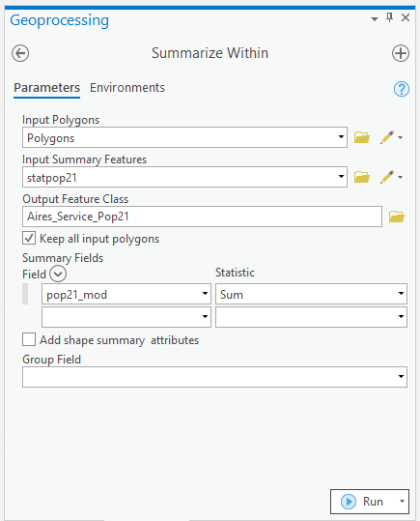
Task: Click the back arrow icon
Action: pyautogui.click(x=20, y=53)
